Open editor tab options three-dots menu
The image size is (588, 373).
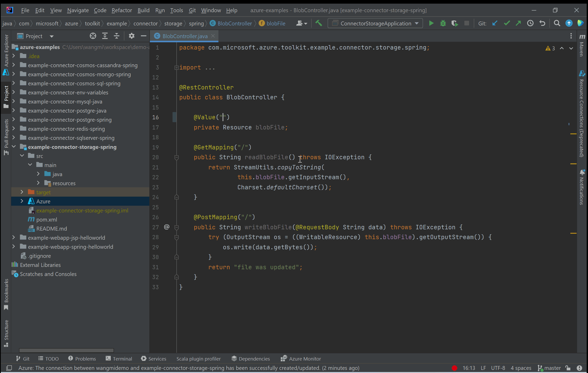click(x=571, y=36)
